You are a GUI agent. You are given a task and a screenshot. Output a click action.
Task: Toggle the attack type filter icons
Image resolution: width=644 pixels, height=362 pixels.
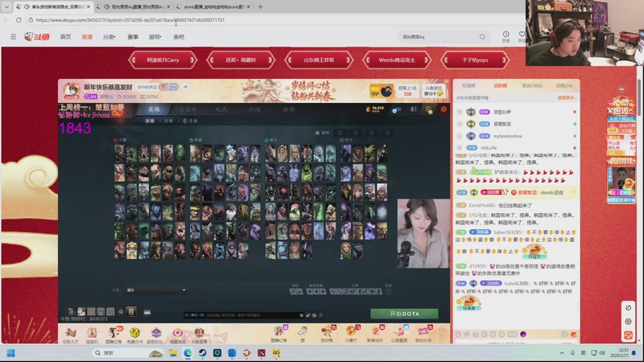[296, 291]
